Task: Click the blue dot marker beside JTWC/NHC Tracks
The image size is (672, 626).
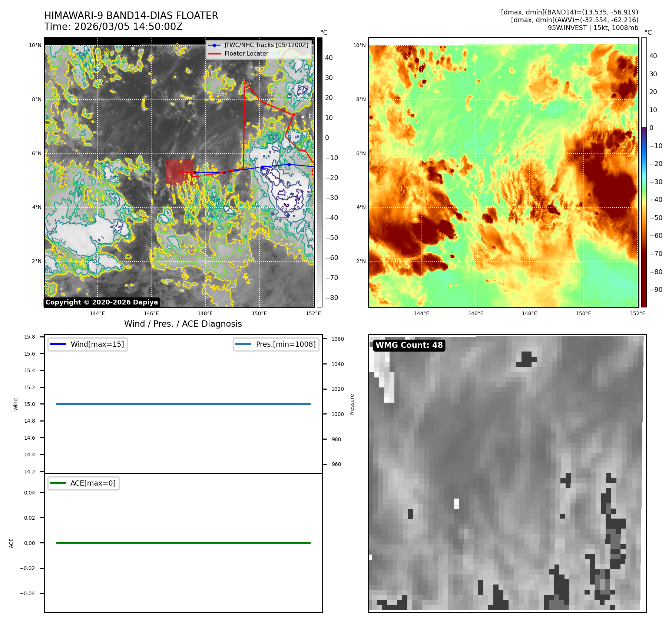Action: pos(214,45)
